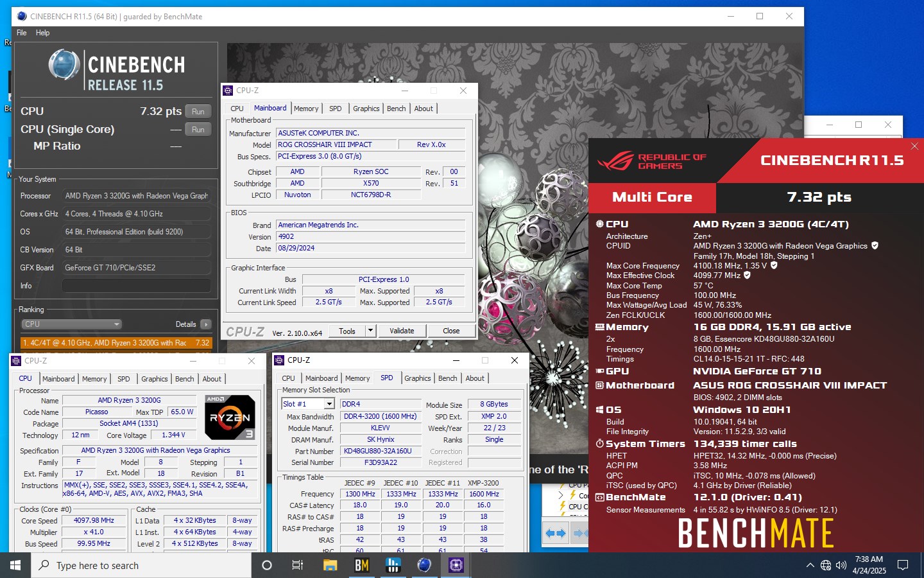Open the Ranking CPU dropdown in Cinebench
This screenshot has height=578, width=924.
[71, 324]
